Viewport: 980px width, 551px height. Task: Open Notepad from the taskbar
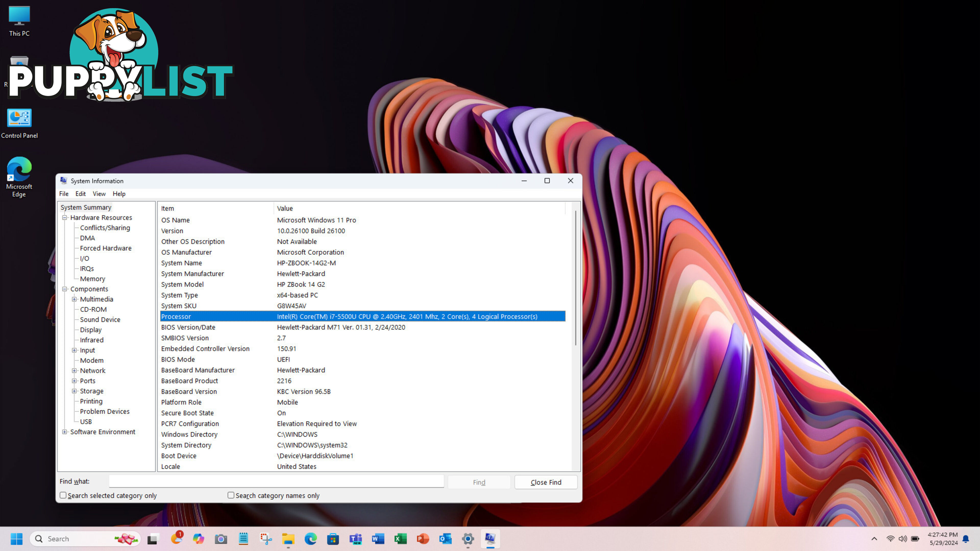coord(243,539)
